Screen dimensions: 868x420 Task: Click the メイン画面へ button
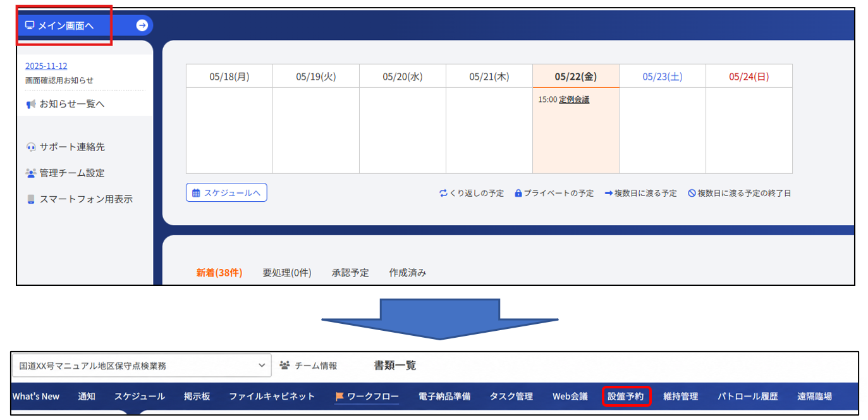pos(85,25)
